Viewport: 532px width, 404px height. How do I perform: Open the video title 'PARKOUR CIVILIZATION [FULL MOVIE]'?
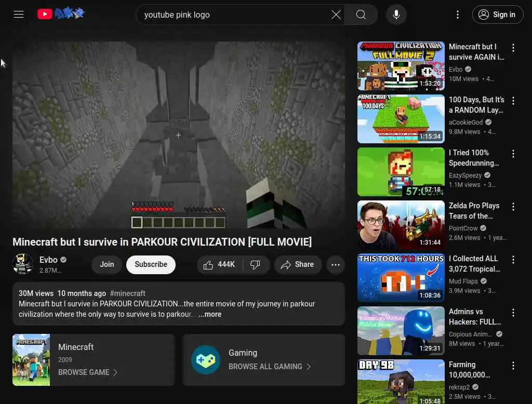[x=162, y=242]
